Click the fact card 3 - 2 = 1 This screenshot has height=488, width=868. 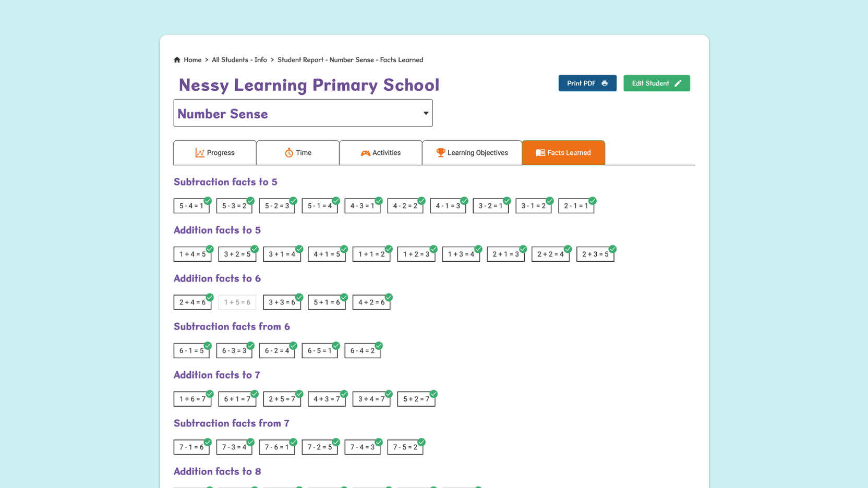click(x=491, y=206)
